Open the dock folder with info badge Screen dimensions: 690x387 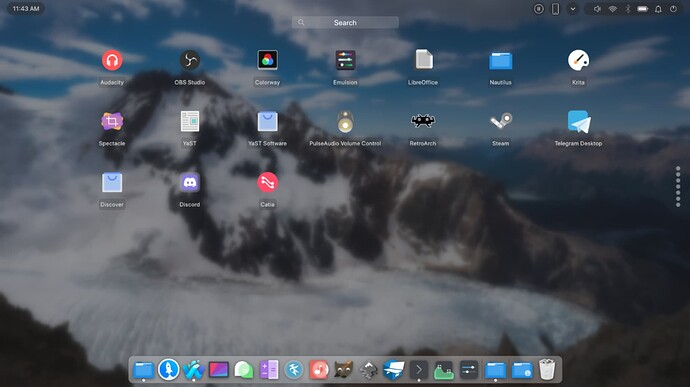522,370
